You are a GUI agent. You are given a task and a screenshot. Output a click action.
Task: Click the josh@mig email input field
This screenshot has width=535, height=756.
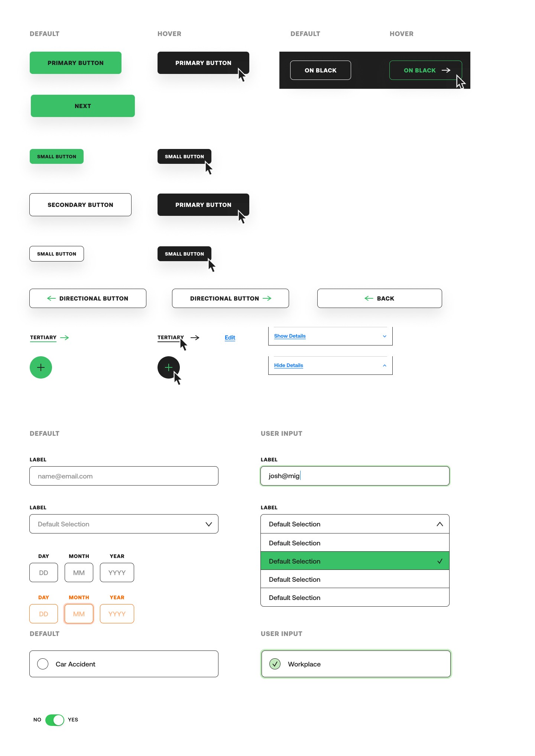355,476
